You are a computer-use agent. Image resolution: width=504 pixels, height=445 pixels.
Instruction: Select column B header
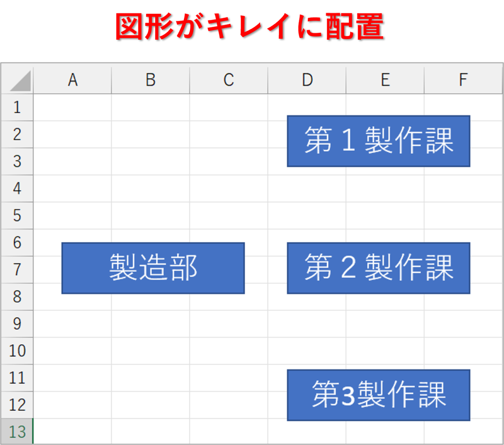tap(150, 80)
